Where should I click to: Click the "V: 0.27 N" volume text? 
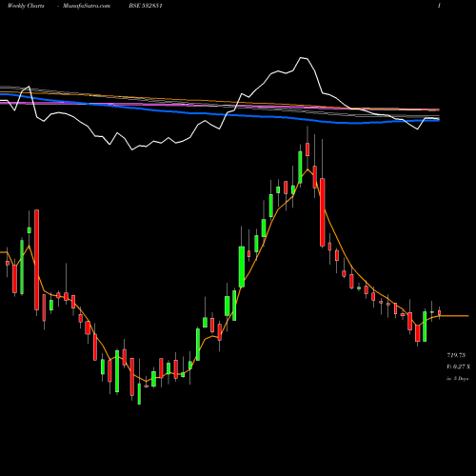[459, 367]
